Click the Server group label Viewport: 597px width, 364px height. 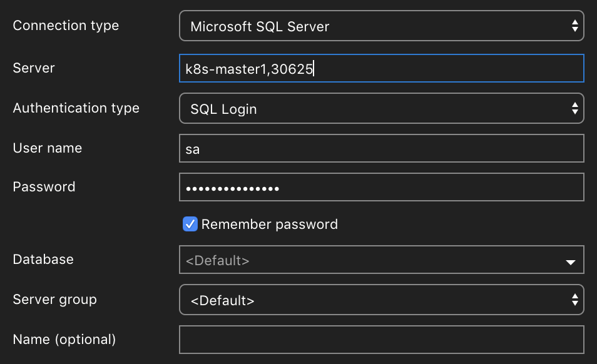(x=55, y=300)
